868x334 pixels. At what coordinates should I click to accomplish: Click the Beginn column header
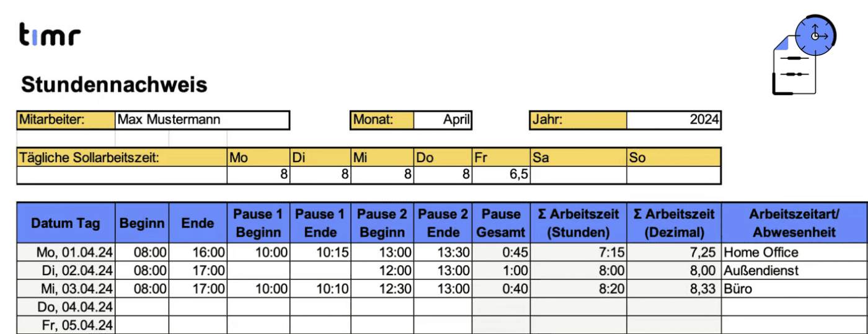tap(142, 223)
